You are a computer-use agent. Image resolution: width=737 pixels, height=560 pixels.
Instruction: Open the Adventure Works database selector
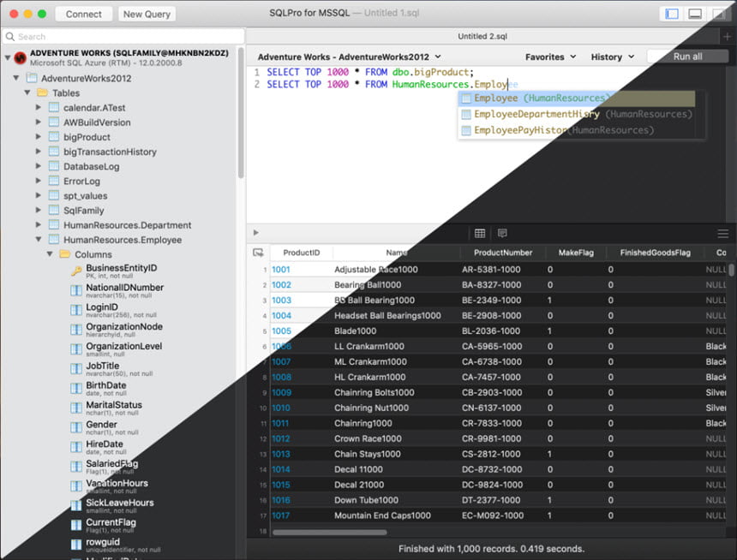coord(350,57)
